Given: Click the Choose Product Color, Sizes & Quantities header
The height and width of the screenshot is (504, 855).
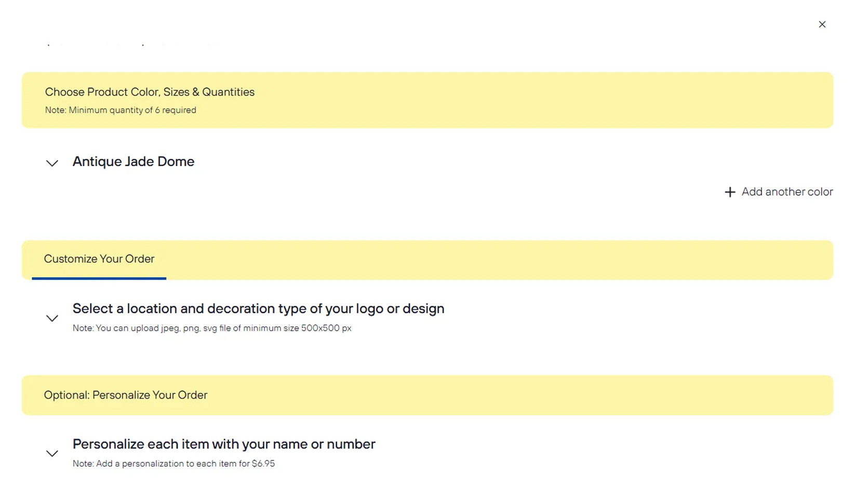Looking at the screenshot, I should [150, 92].
